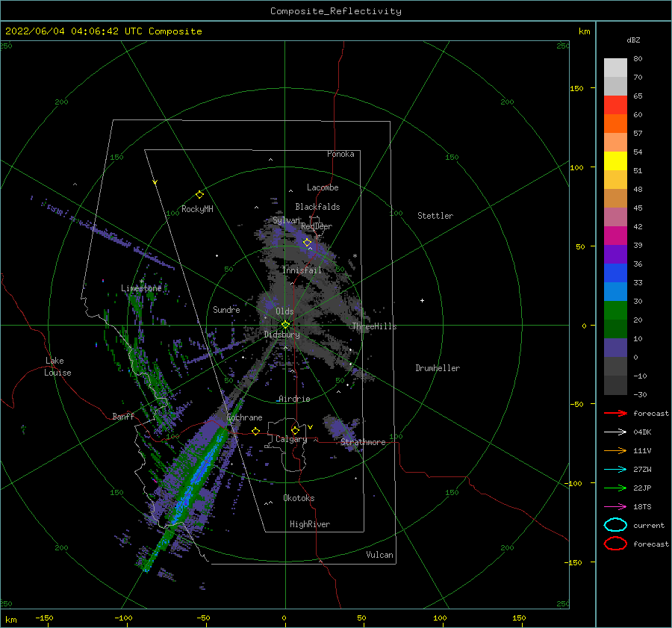Click the Cochrane label

point(244,417)
